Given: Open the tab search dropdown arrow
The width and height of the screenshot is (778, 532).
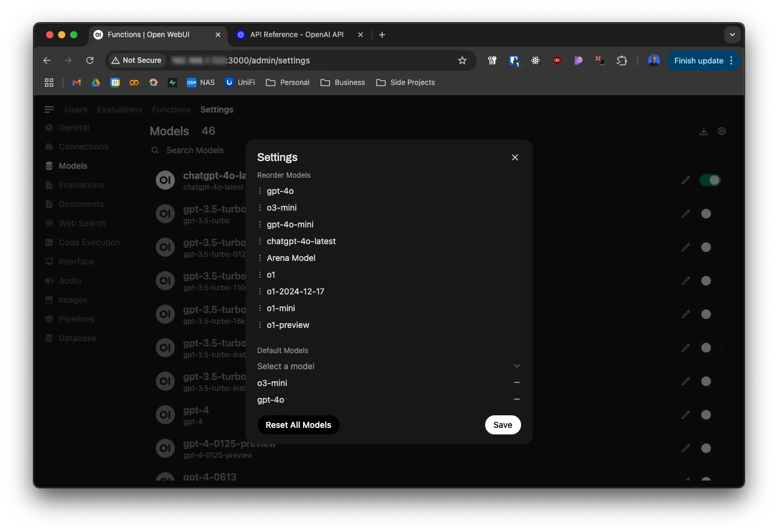Looking at the screenshot, I should tap(732, 35).
